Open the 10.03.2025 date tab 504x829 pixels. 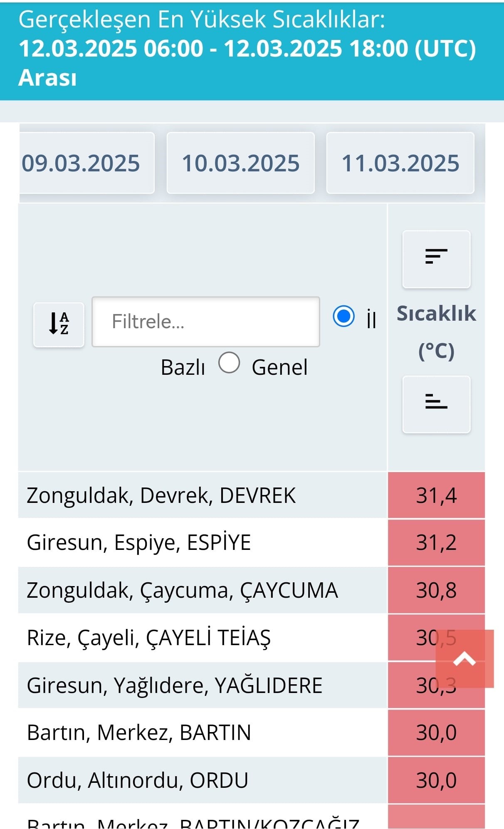pos(241,163)
